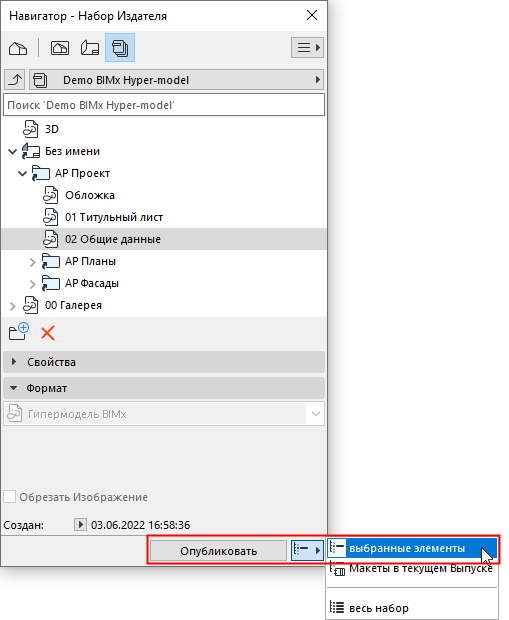The height and width of the screenshot is (620, 509).
Task: Delete selected item with red X
Action: point(48,333)
